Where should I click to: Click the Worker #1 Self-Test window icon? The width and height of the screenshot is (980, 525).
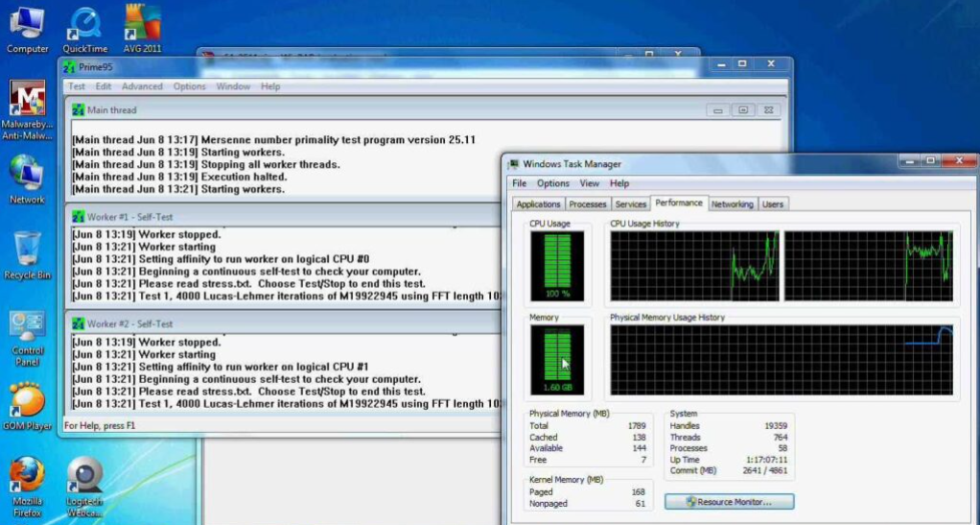78,217
